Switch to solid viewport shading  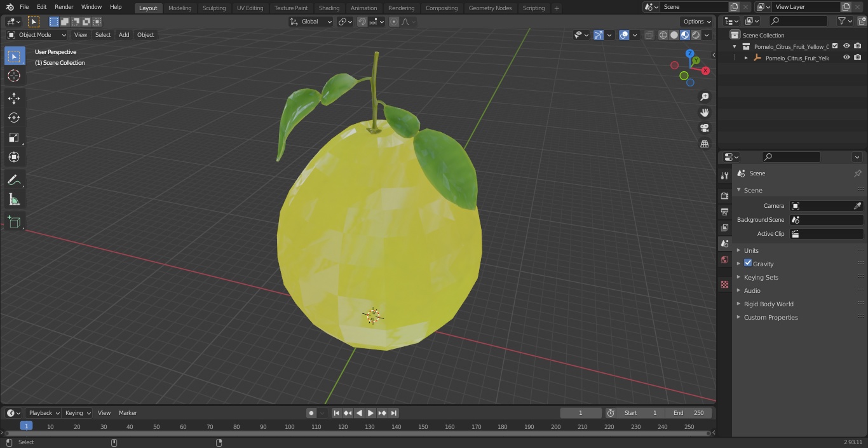coord(674,35)
